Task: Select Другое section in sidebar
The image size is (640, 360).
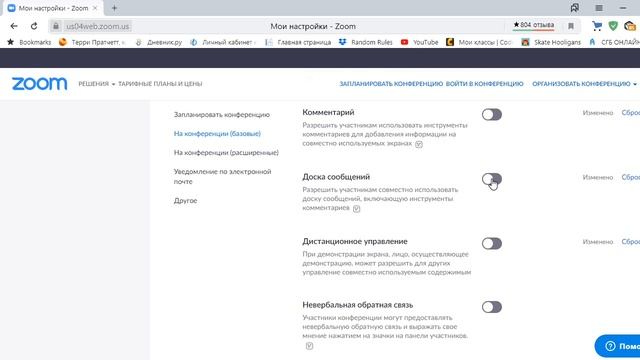Action: [185, 201]
